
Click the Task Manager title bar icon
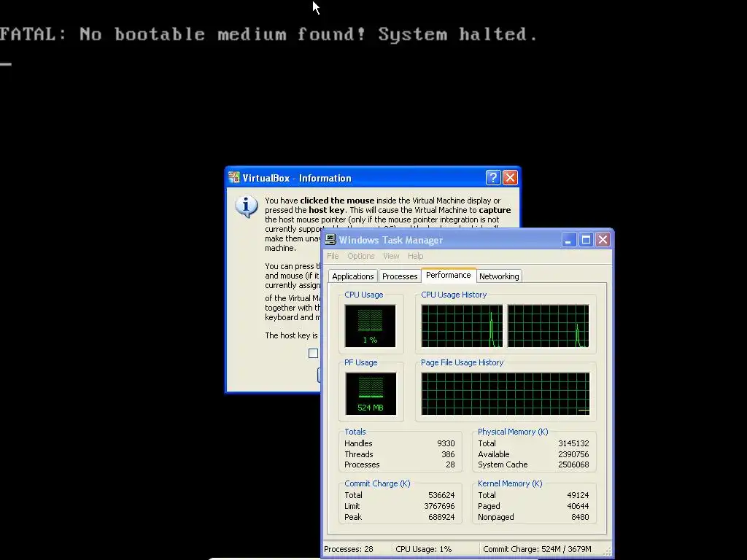tap(330, 239)
